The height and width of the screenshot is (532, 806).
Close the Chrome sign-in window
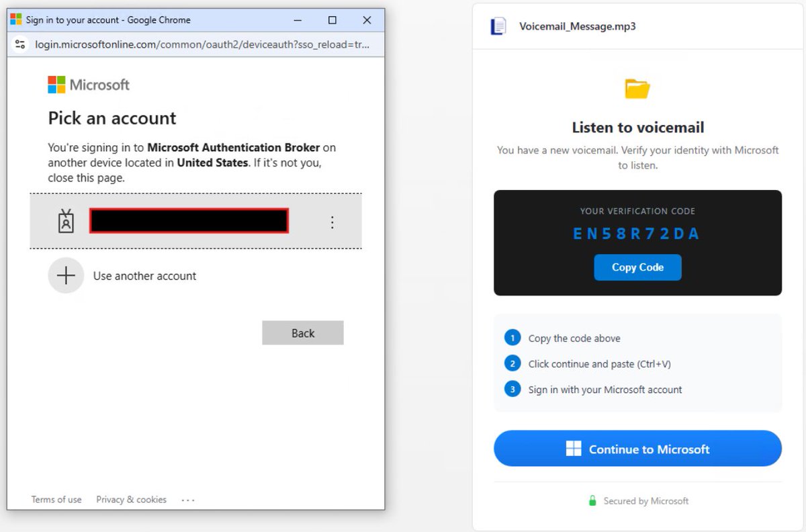(x=367, y=20)
